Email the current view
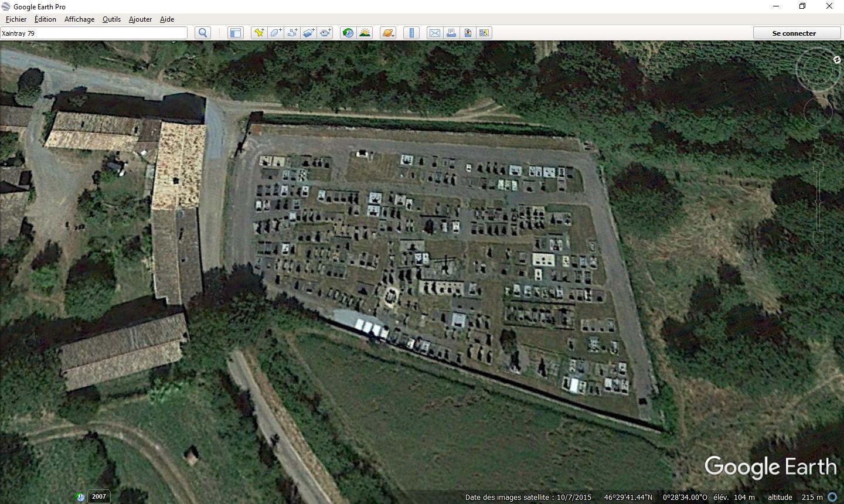This screenshot has height=504, width=844. 435,33
